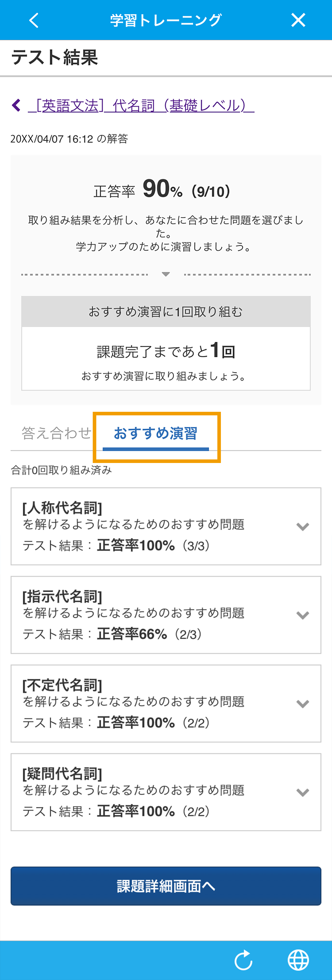Tap the small triangle divider arrow
332x980 pixels.
click(x=166, y=274)
